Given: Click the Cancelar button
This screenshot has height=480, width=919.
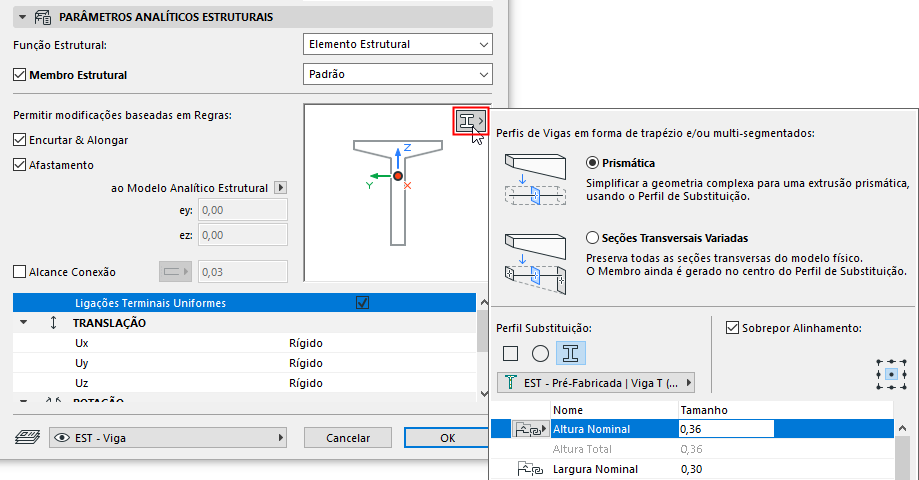Looking at the screenshot, I should click(x=348, y=438).
